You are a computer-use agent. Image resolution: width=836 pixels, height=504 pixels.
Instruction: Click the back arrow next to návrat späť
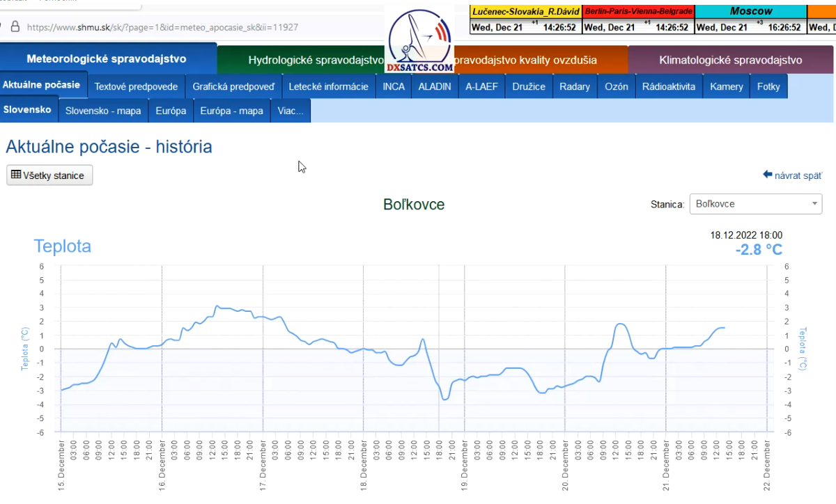(768, 175)
